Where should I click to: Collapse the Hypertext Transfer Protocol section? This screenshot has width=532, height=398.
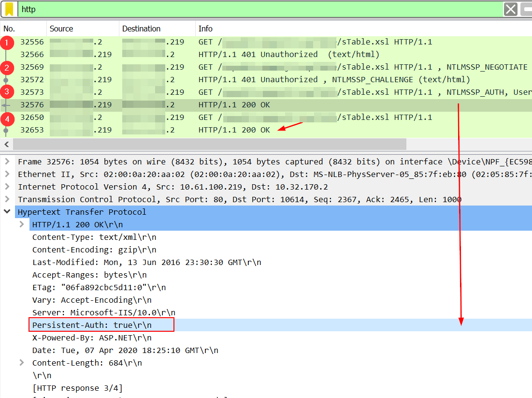click(x=7, y=212)
